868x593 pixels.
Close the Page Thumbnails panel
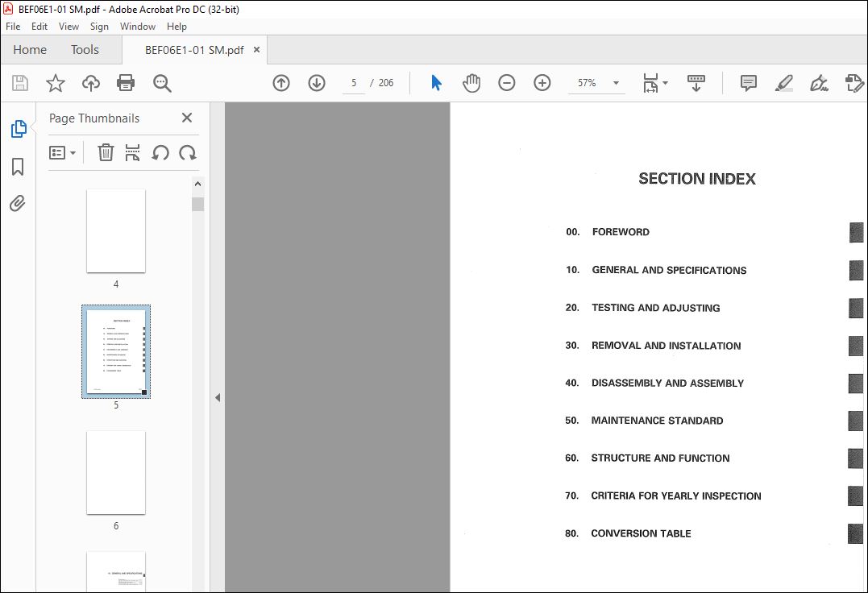point(187,118)
